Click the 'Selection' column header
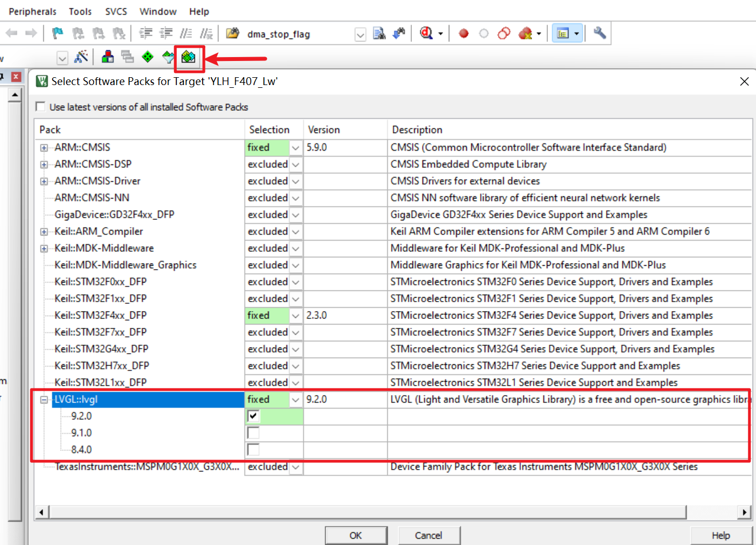756x545 pixels. [274, 129]
